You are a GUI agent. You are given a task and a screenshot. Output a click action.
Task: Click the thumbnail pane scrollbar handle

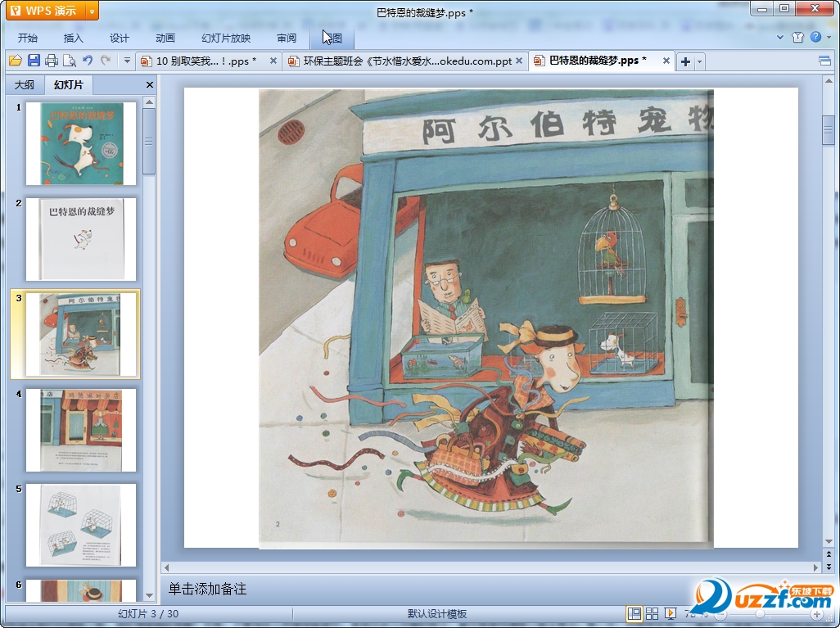click(150, 141)
